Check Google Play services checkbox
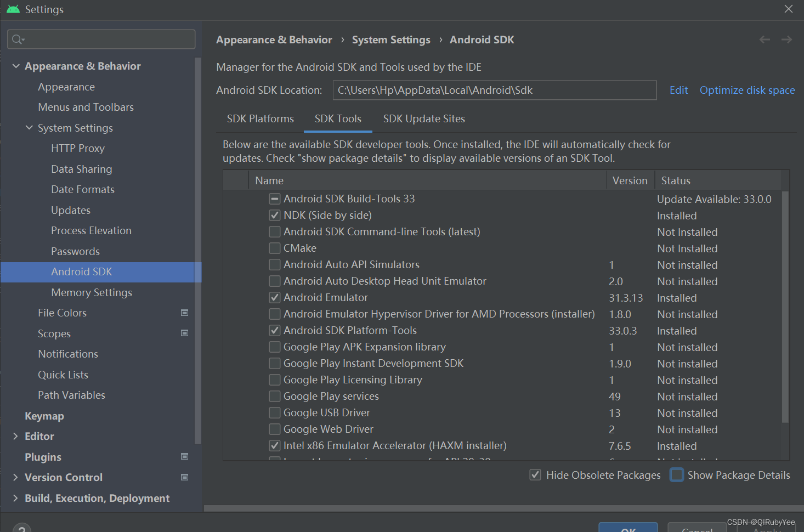The width and height of the screenshot is (804, 532). click(275, 396)
